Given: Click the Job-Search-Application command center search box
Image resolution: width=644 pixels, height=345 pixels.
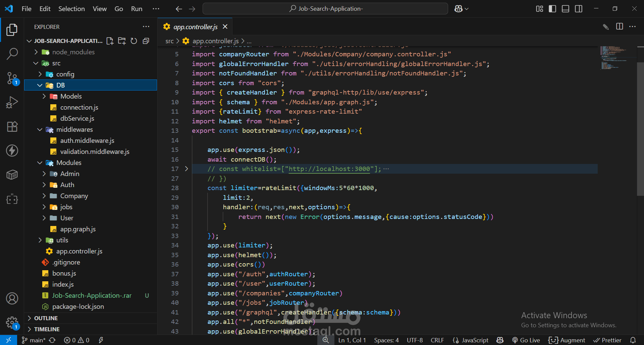Looking at the screenshot, I should (x=325, y=9).
